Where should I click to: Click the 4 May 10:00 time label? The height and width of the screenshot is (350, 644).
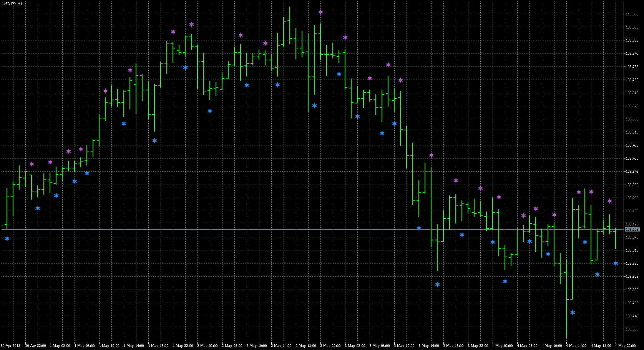552,346
